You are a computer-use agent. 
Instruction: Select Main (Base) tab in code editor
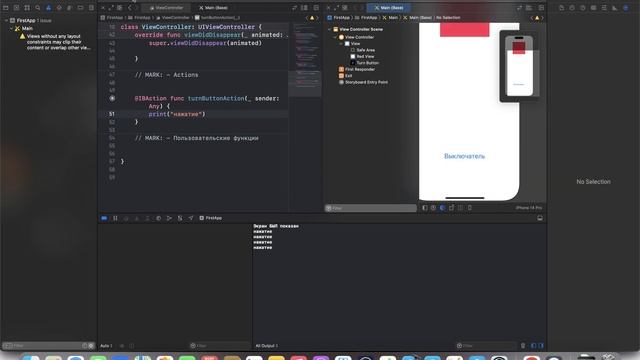pyautogui.click(x=213, y=8)
